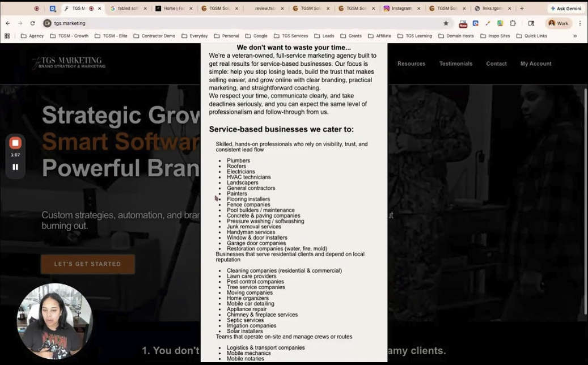Click the Ask Gemini button

click(x=566, y=9)
